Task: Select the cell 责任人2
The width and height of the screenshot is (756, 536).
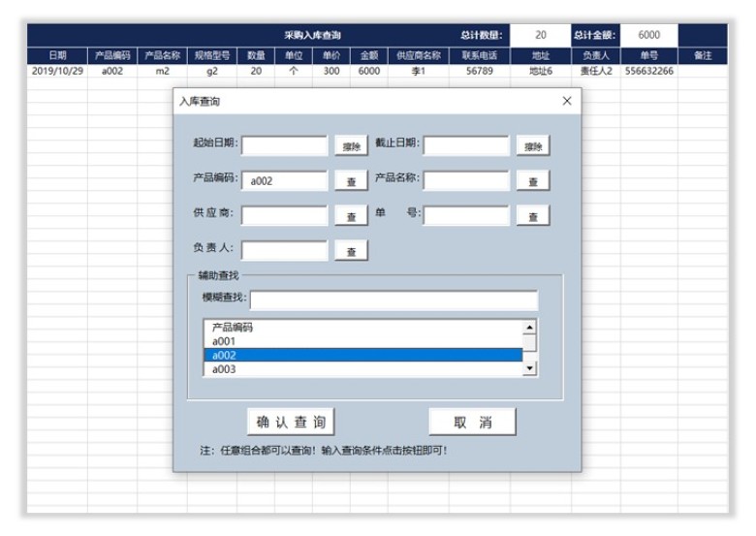Action: [596, 71]
